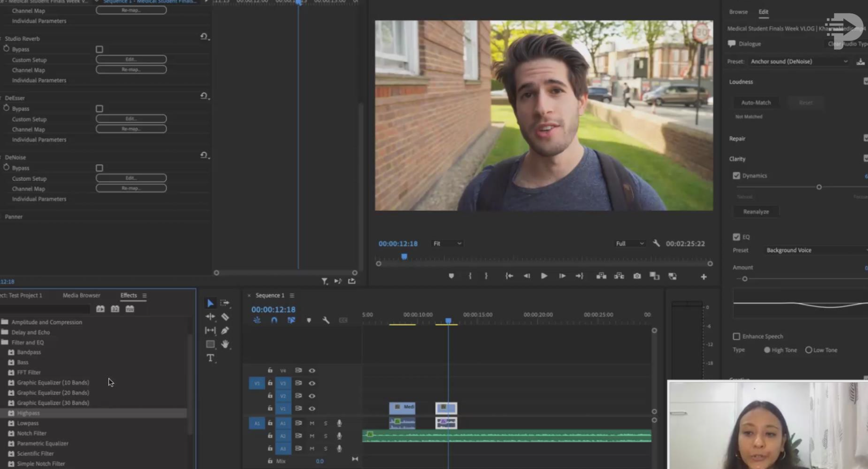The width and height of the screenshot is (868, 469).
Task: Select the Hand tool
Action: (225, 344)
